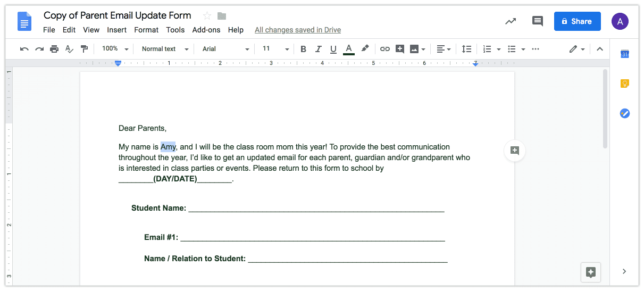
Task: Click the highlighted word Amy
Action: [x=168, y=147]
